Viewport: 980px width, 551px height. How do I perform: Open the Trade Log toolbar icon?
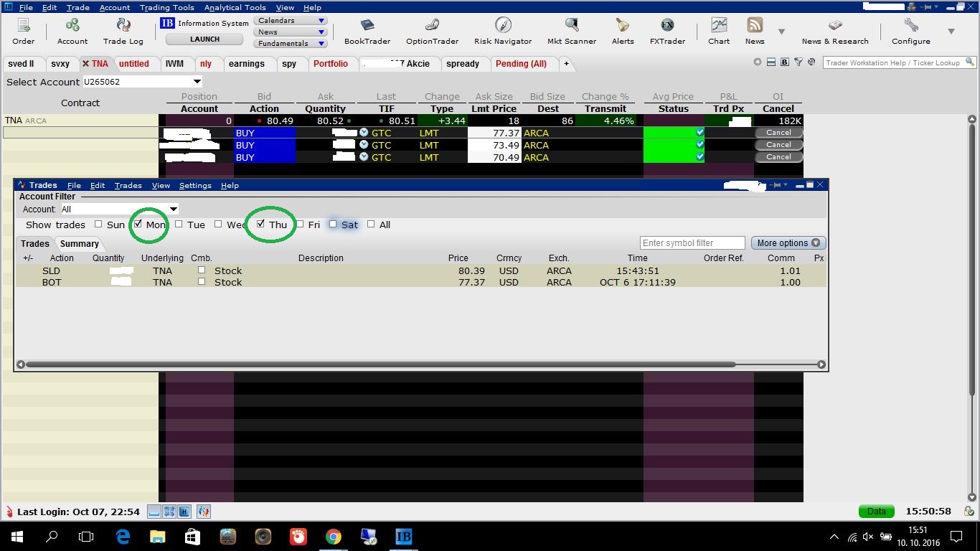[x=123, y=32]
